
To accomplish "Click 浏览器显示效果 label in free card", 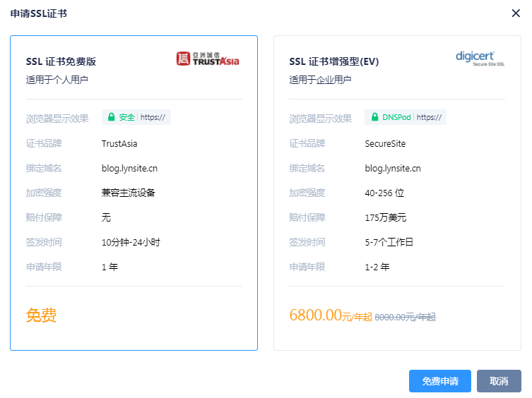I will (57, 119).
